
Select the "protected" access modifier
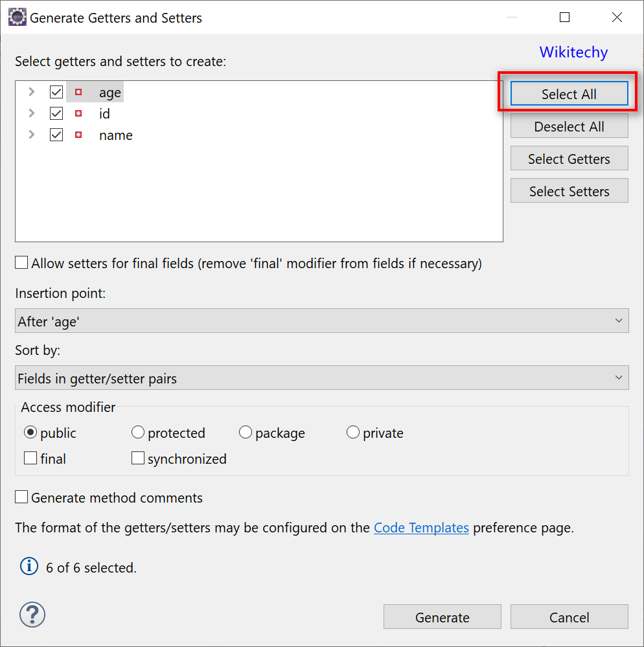coord(137,431)
